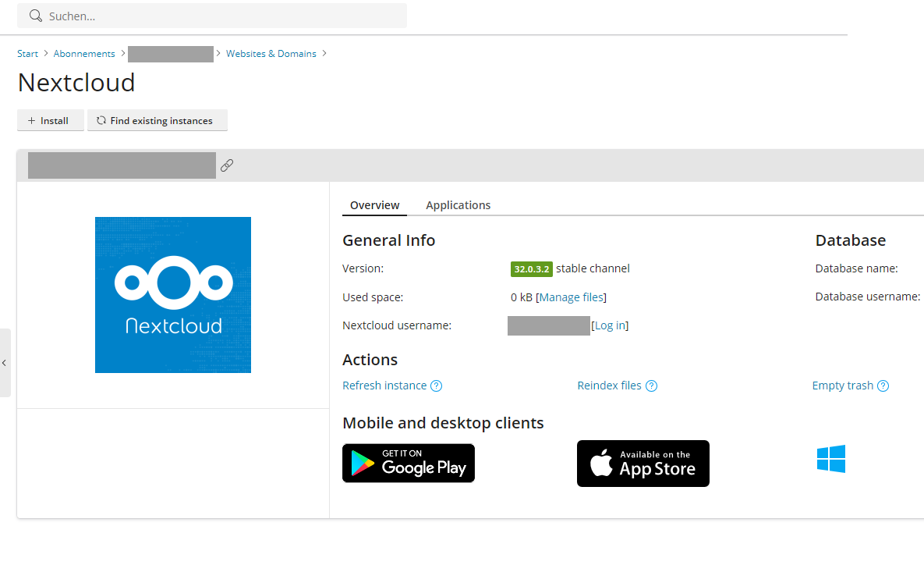The height and width of the screenshot is (565, 924).
Task: Start the Reindex files action
Action: (x=609, y=386)
